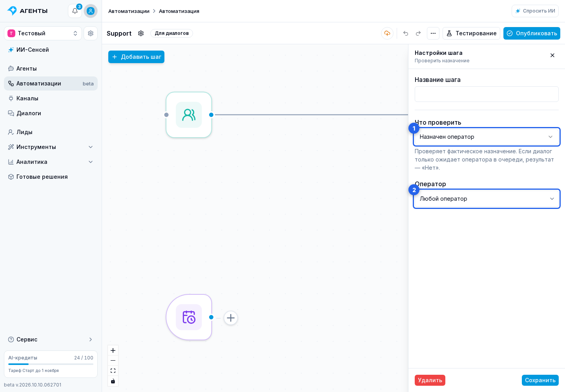Open the user profile avatar
Screen dimensions: 565x392
click(x=91, y=11)
